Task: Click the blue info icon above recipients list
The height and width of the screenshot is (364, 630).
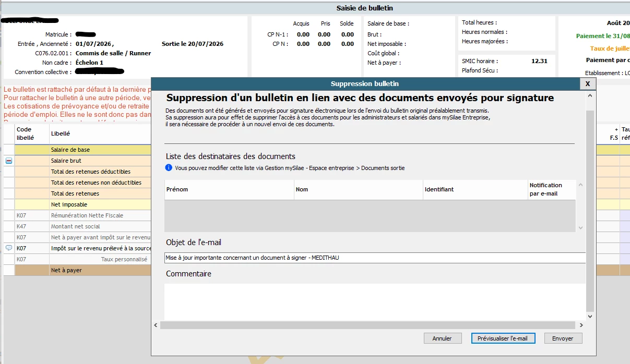Action: tap(169, 168)
